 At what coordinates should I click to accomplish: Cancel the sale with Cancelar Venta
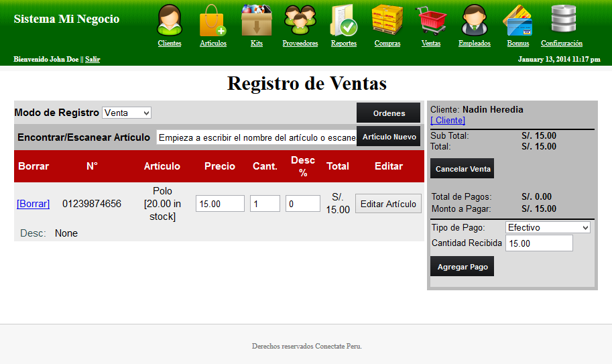pyautogui.click(x=462, y=168)
